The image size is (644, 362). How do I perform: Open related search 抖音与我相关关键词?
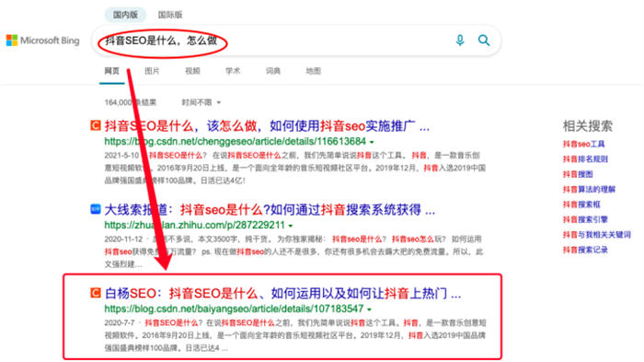click(596, 235)
